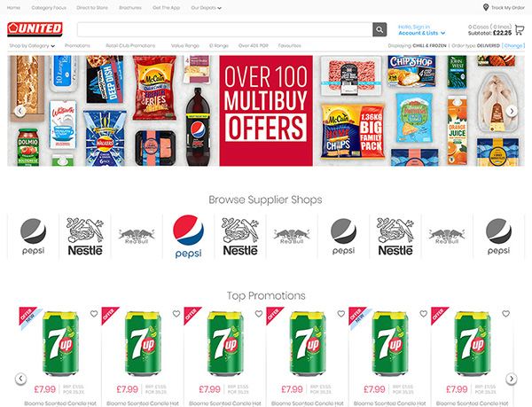
Task: Expand the Account & Lists menu
Action: coord(421,33)
